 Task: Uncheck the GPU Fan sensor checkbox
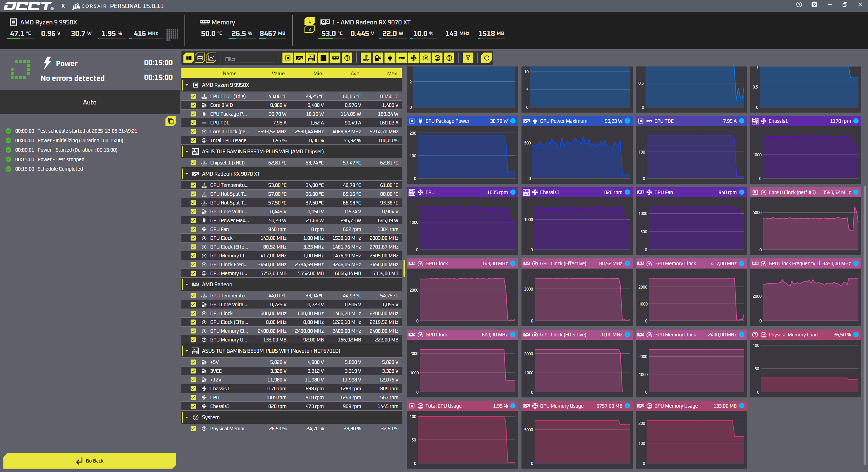coord(193,229)
